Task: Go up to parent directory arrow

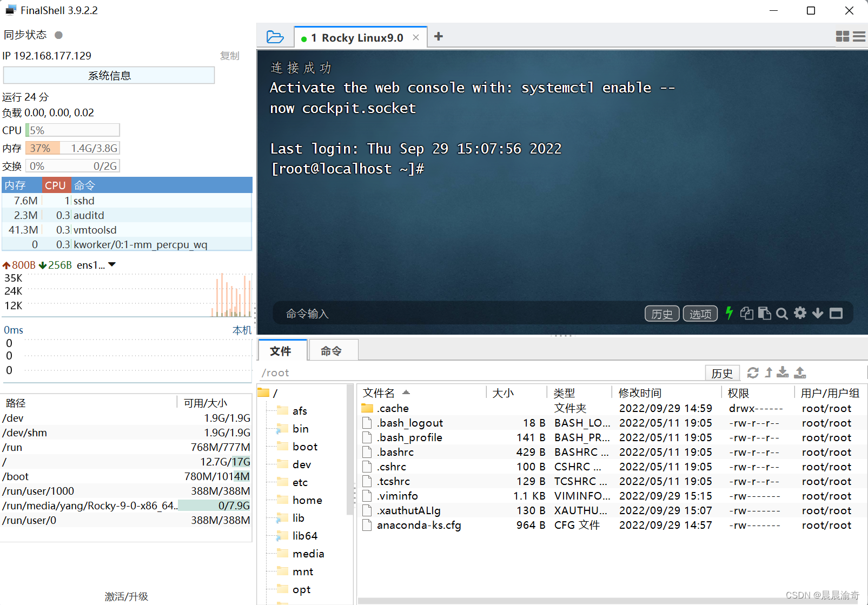Action: [768, 373]
